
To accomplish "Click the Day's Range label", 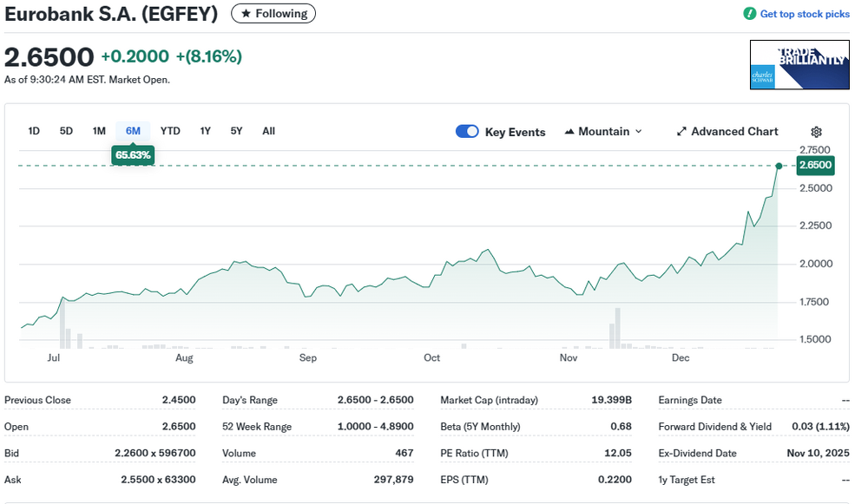I will pos(250,400).
